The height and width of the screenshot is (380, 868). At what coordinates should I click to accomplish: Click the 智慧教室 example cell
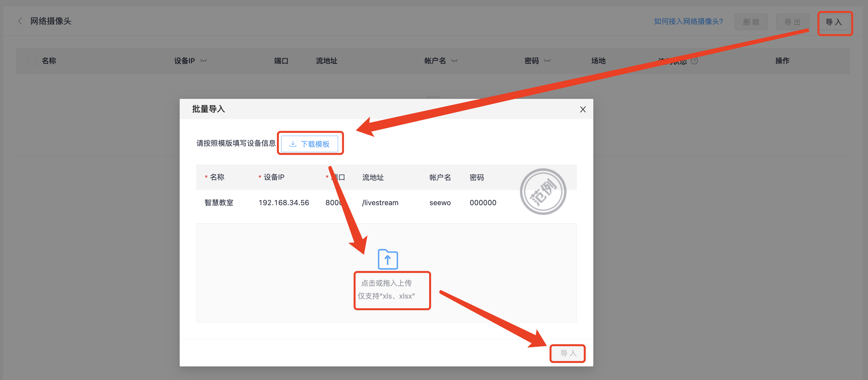click(x=219, y=203)
